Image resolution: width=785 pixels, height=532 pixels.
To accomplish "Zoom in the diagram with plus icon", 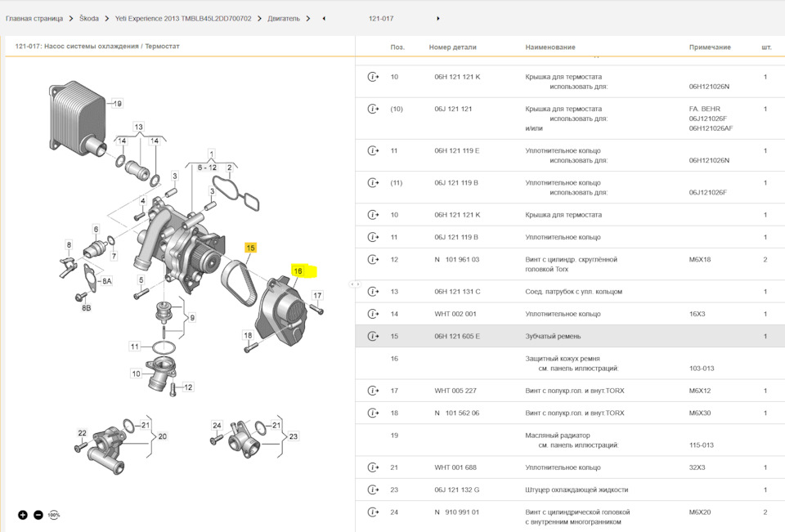I will [23, 515].
